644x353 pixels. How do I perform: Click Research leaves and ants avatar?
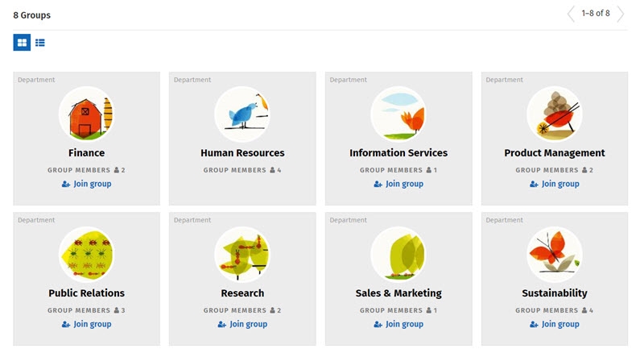pos(242,255)
